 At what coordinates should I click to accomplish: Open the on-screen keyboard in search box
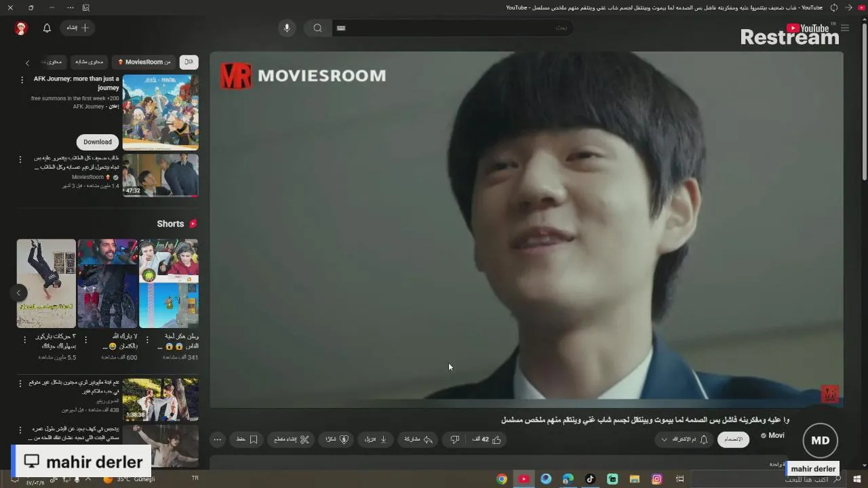click(341, 28)
